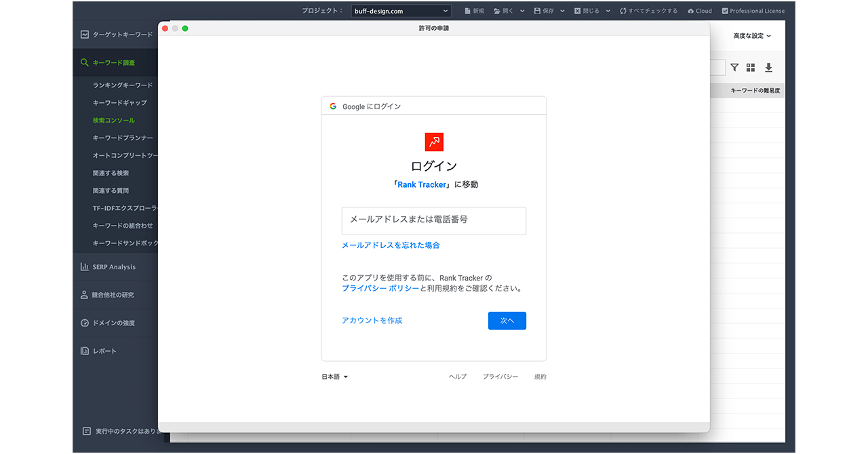Open SERP Analysis sidebar section
The width and height of the screenshot is (868, 454).
(x=113, y=267)
